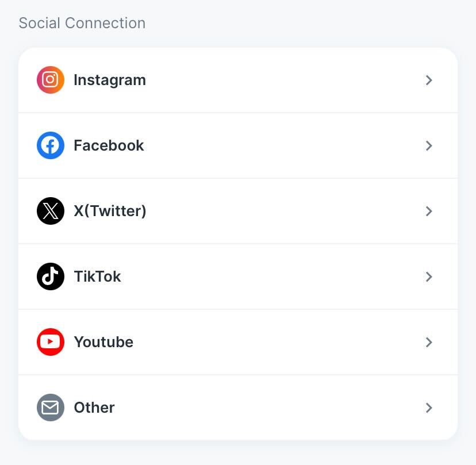
Task: Select the Youtube label text
Action: (103, 342)
